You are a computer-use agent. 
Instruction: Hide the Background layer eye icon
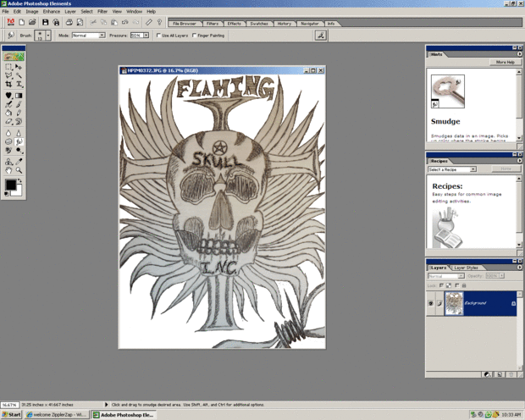431,303
